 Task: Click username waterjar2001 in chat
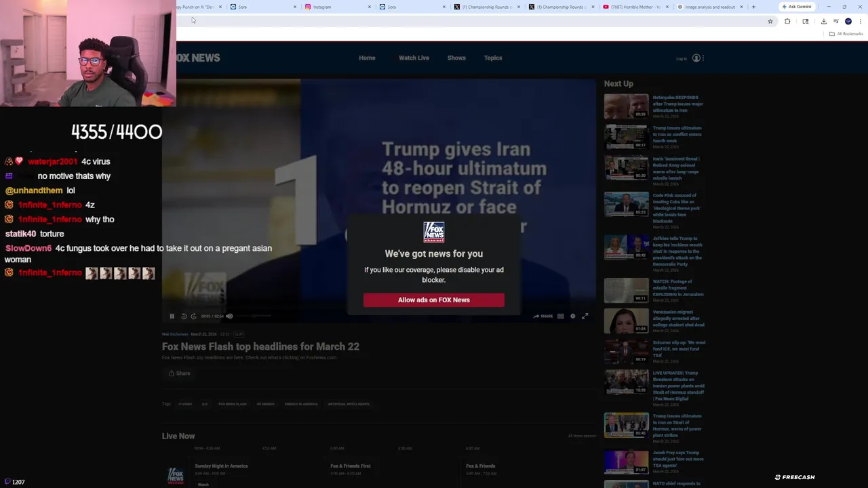(x=53, y=161)
